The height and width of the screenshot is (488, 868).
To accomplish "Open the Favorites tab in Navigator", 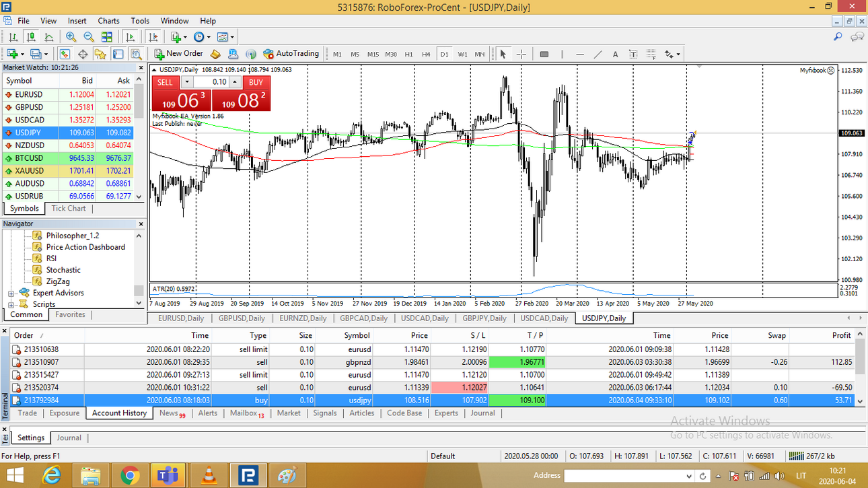I will [70, 315].
